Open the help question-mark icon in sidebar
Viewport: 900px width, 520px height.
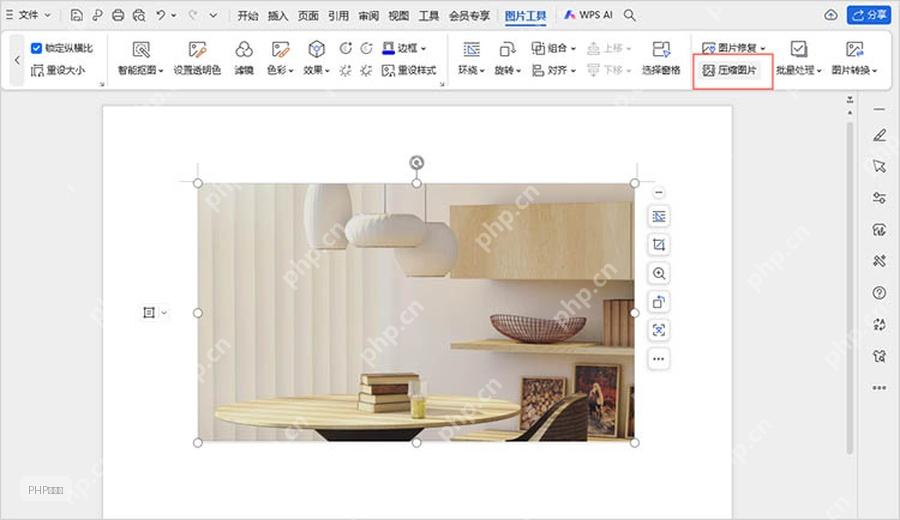[879, 293]
